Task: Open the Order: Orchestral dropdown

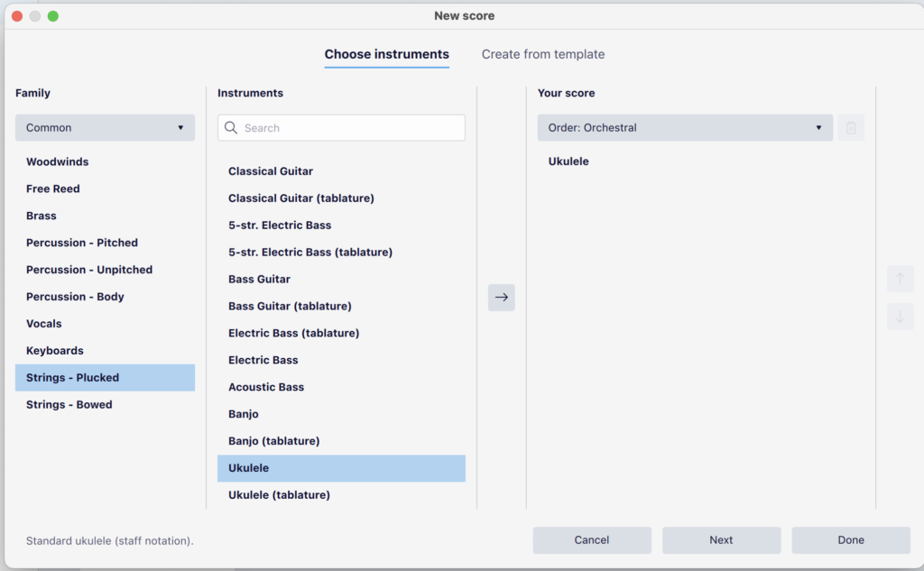Action: coord(685,127)
